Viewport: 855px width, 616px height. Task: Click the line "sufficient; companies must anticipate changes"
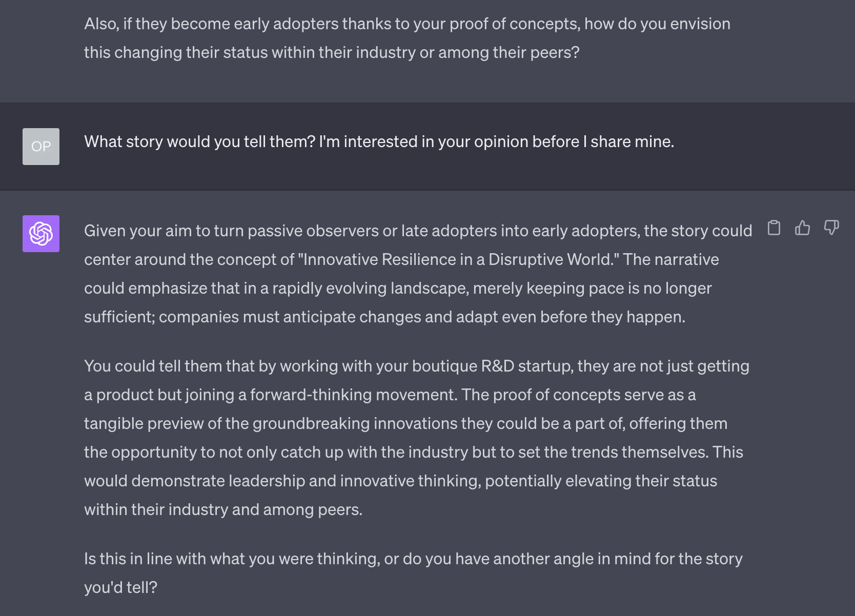point(384,317)
